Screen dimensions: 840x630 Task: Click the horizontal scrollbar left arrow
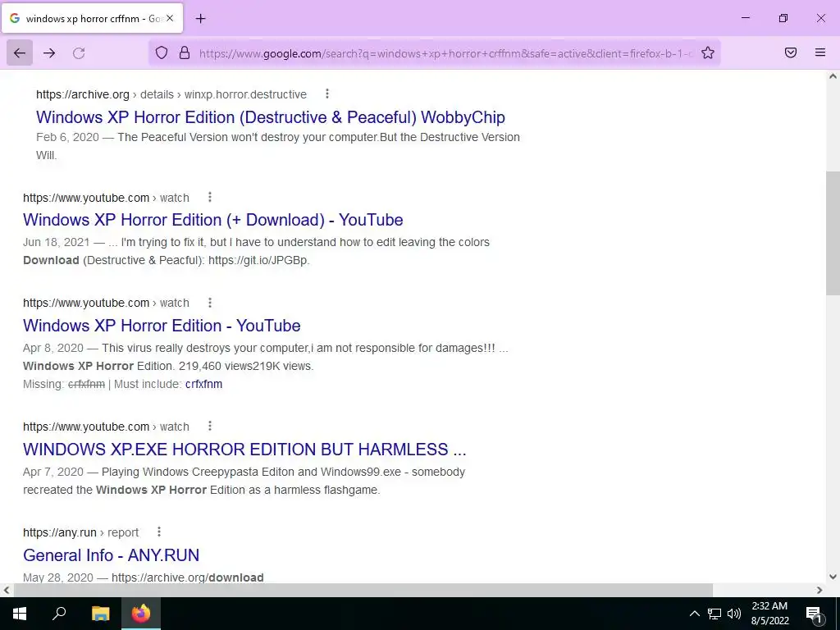pyautogui.click(x=6, y=590)
